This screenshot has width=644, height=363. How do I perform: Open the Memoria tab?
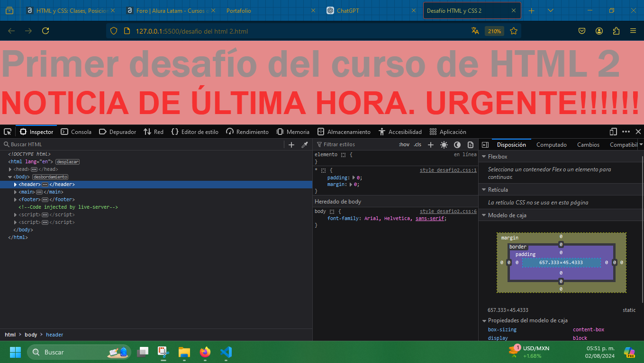coord(293,132)
